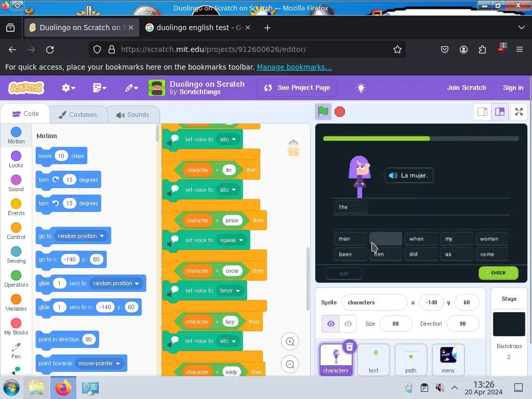Open voice dropdown for lin's alto block

tap(228, 190)
